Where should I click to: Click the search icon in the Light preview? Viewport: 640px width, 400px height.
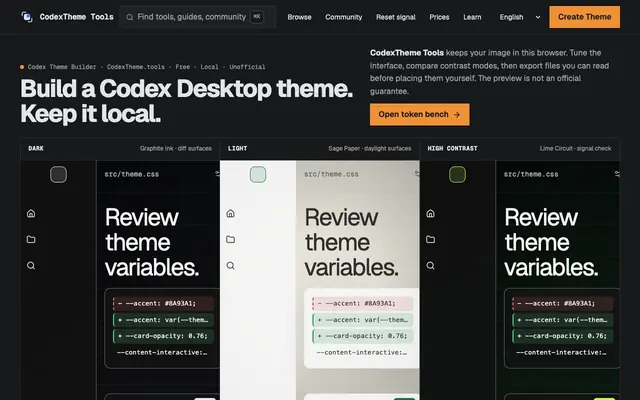point(231,266)
